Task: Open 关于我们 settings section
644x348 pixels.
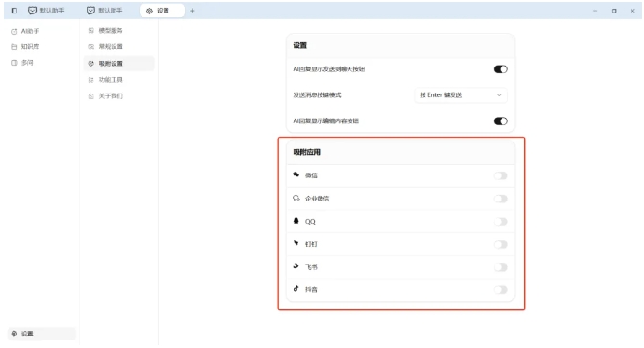Action: click(106, 96)
